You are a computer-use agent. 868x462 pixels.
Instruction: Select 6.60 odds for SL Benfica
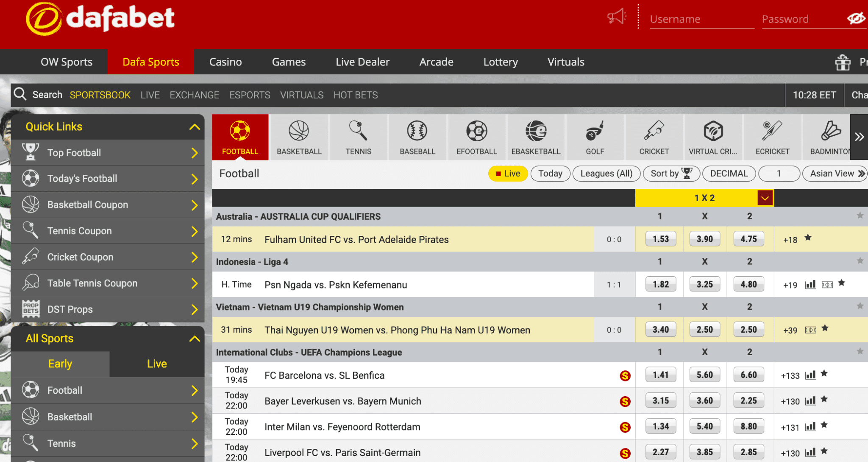[748, 375]
